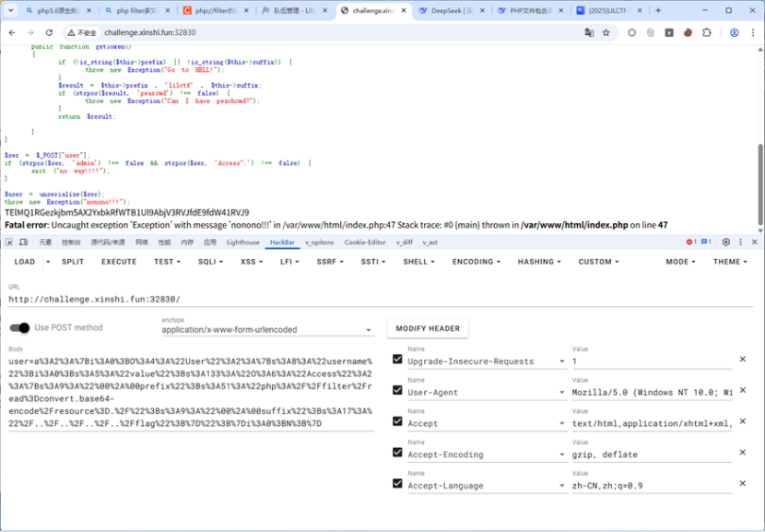This screenshot has width=765, height=532.
Task: Uncheck the Accept-Language header checkbox
Action: point(397,485)
